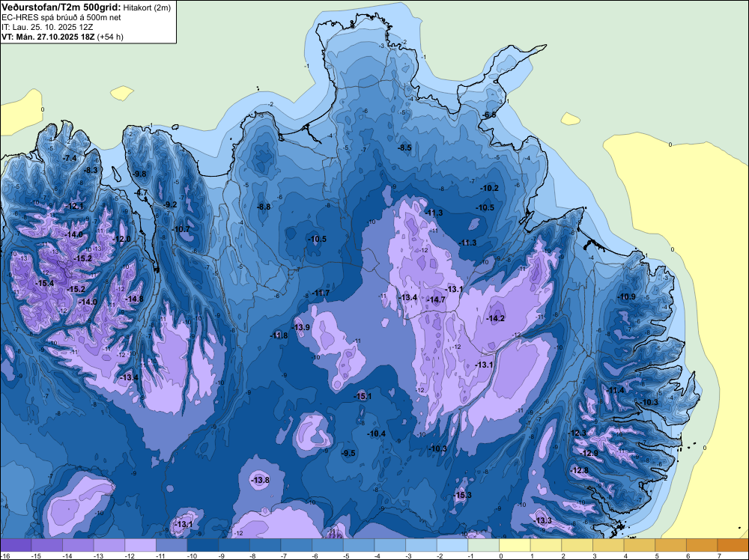This screenshot has height=560, width=749.
Task: Click the -8.8 temperature label
Action: (263, 207)
